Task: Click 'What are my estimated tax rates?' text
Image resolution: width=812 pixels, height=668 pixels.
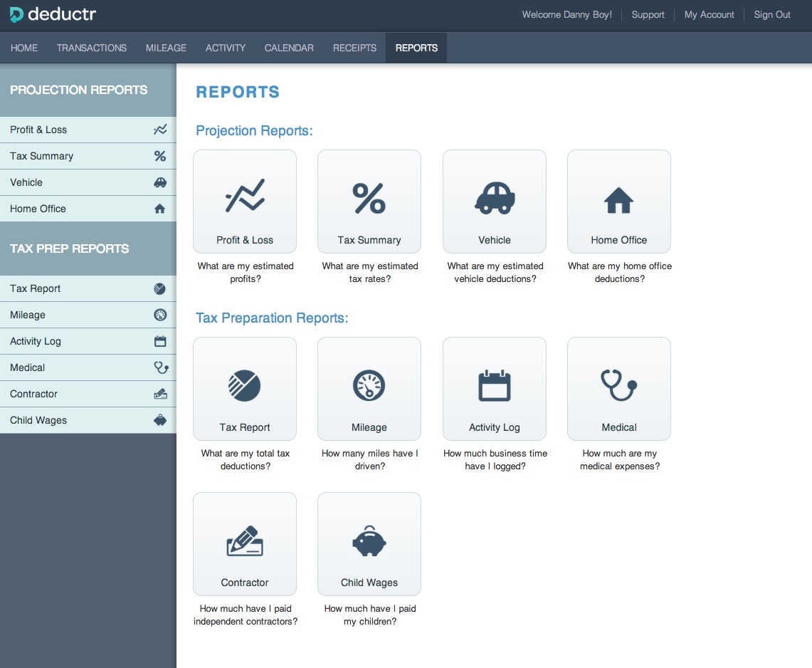Action: tap(370, 272)
